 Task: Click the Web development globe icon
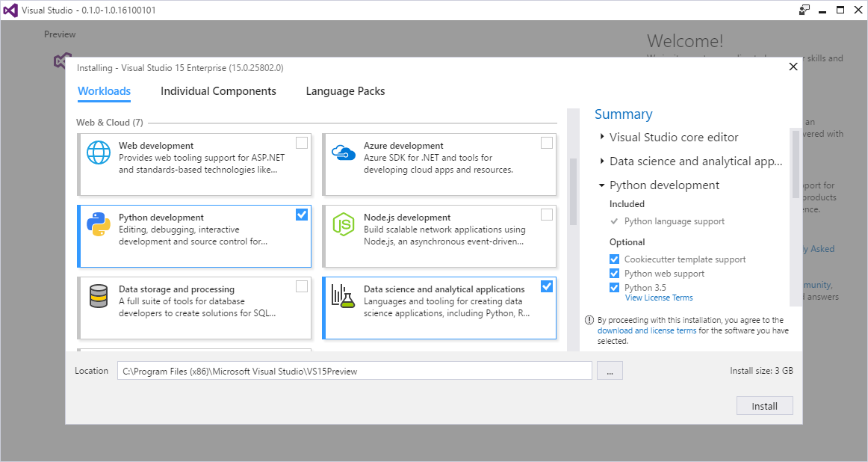click(x=99, y=153)
